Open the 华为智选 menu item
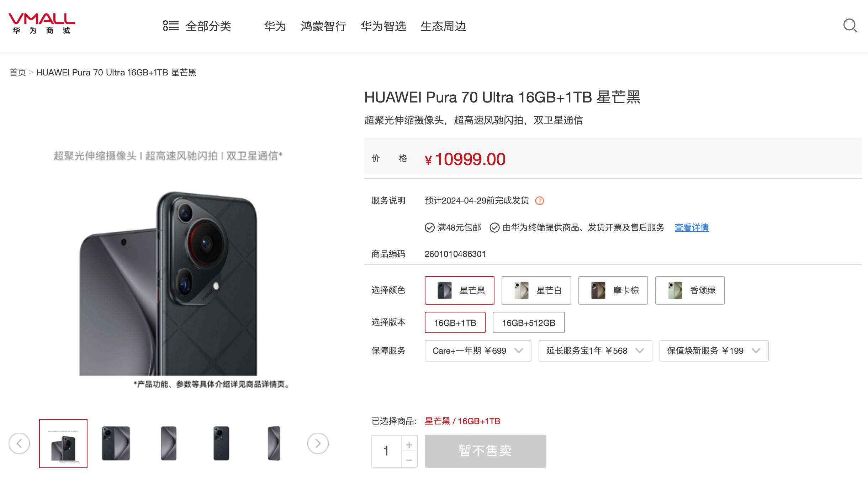 tap(383, 26)
